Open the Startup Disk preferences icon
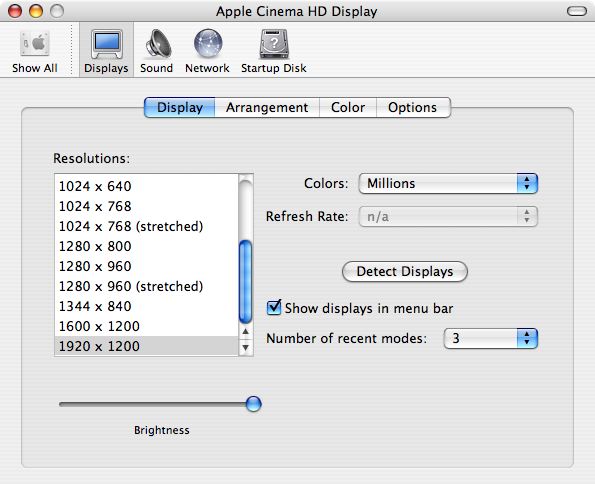The image size is (595, 484). [274, 52]
